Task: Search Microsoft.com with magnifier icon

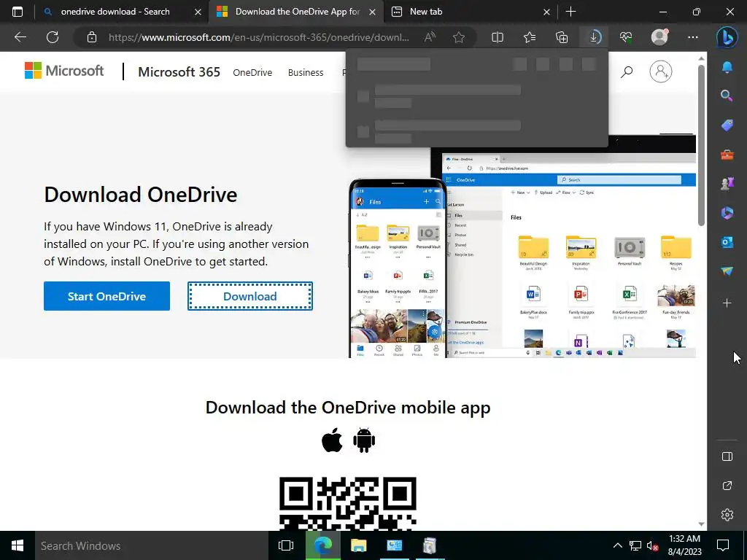Action: coord(627,72)
